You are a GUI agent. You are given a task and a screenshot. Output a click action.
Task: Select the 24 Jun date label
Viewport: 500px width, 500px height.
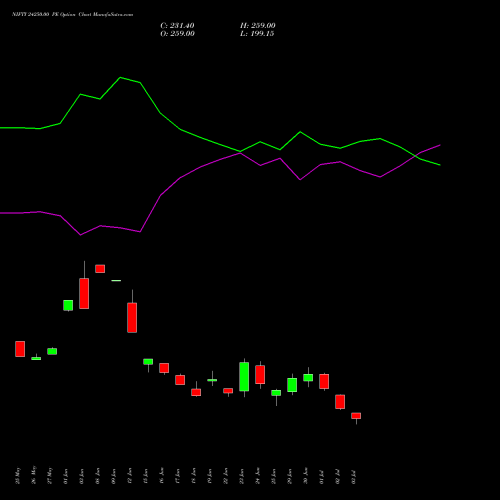click(x=258, y=476)
